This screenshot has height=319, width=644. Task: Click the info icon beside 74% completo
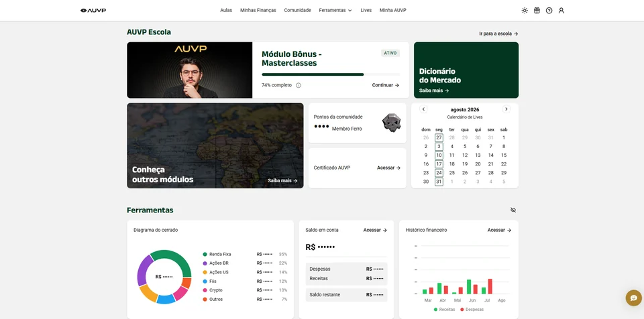299,85
